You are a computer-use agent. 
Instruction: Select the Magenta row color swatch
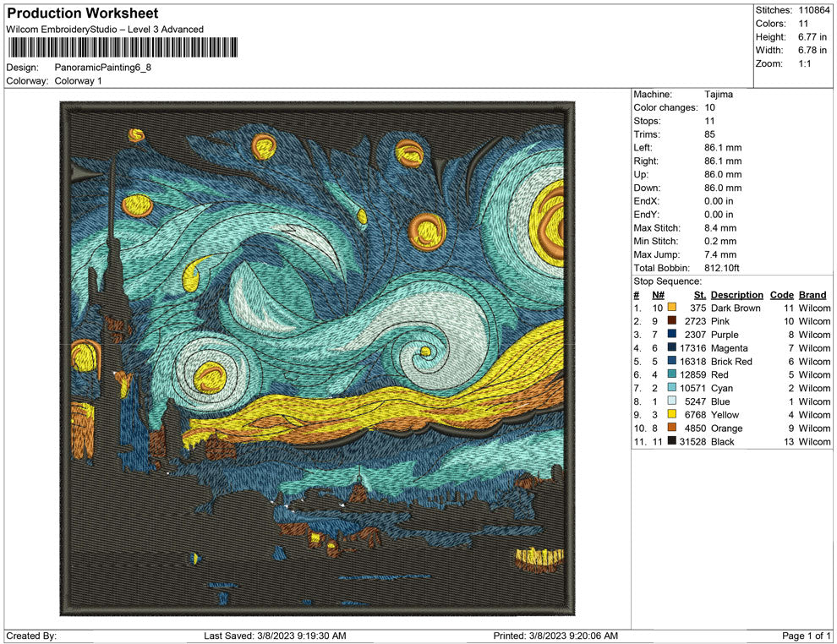(x=672, y=347)
